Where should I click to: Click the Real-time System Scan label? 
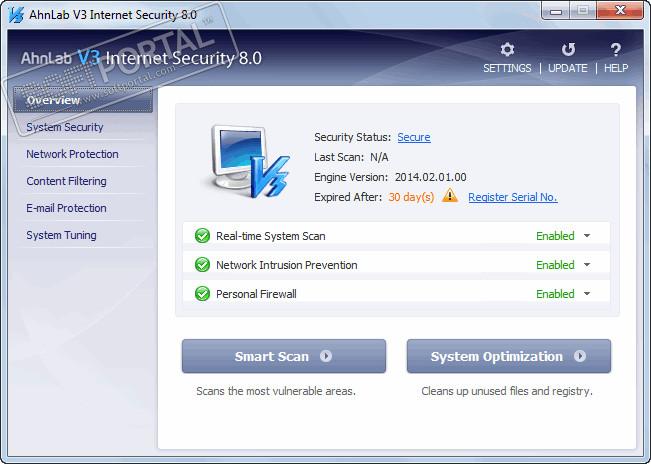[271, 236]
